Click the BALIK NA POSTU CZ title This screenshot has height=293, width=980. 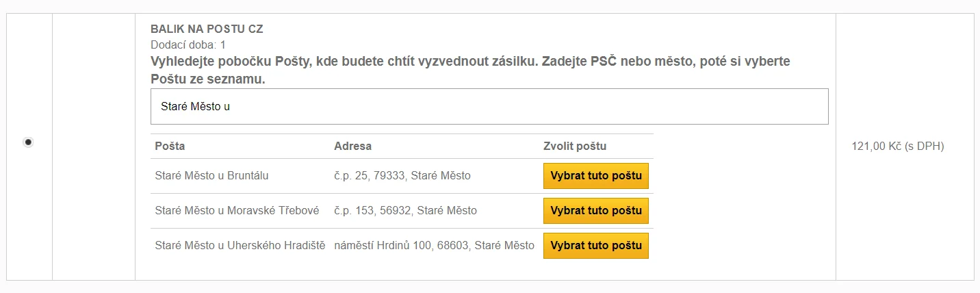click(x=207, y=29)
